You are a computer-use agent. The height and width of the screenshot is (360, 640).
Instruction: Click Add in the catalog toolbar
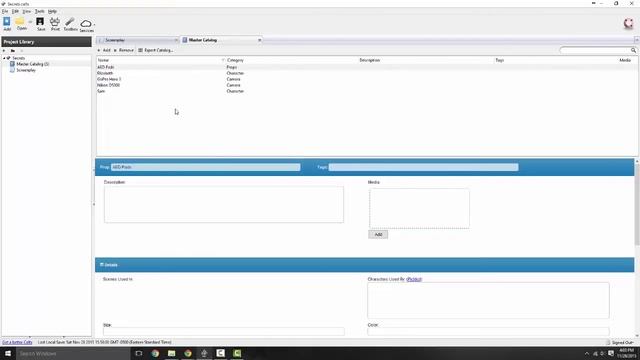(x=104, y=50)
